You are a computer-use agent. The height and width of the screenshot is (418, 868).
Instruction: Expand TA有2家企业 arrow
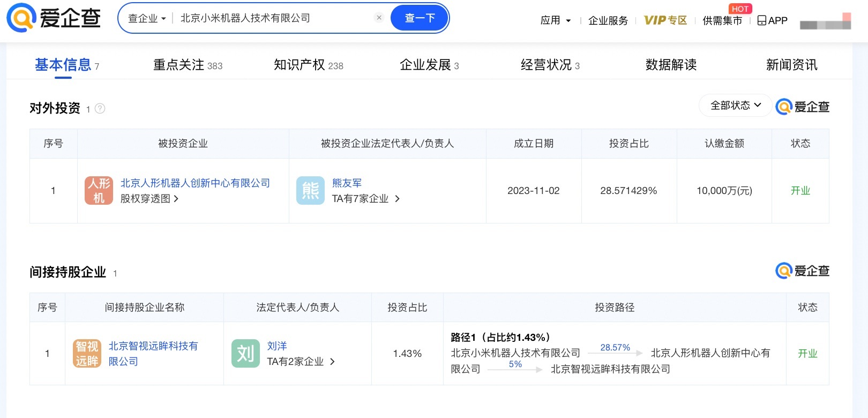pos(332,362)
